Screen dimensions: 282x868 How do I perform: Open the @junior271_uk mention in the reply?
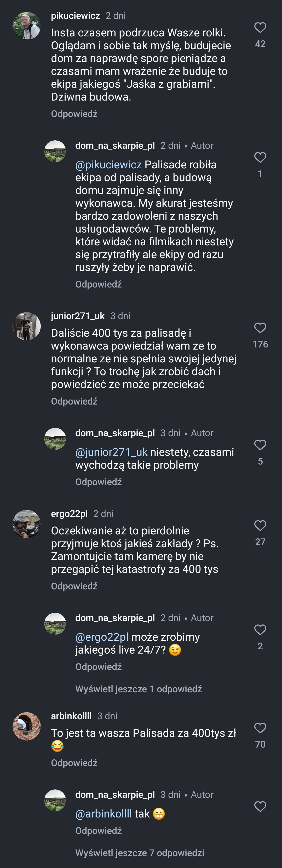point(111,452)
